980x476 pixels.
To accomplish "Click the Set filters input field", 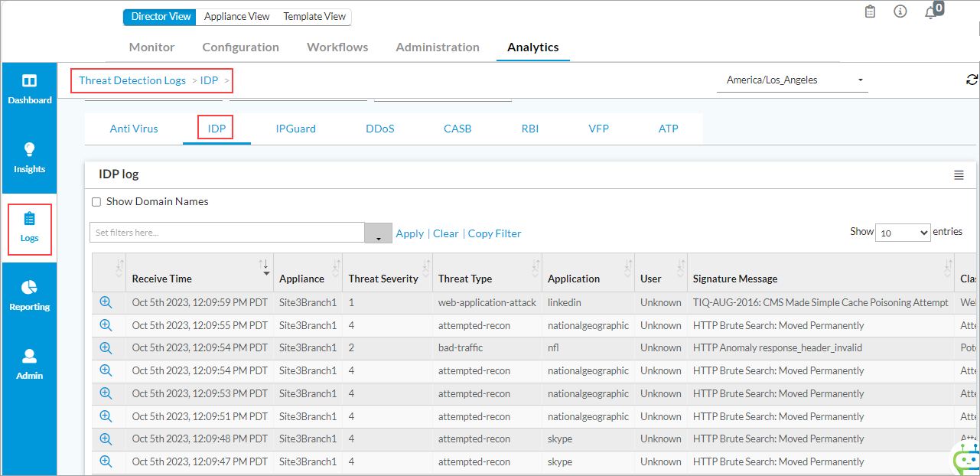I will coord(227,233).
